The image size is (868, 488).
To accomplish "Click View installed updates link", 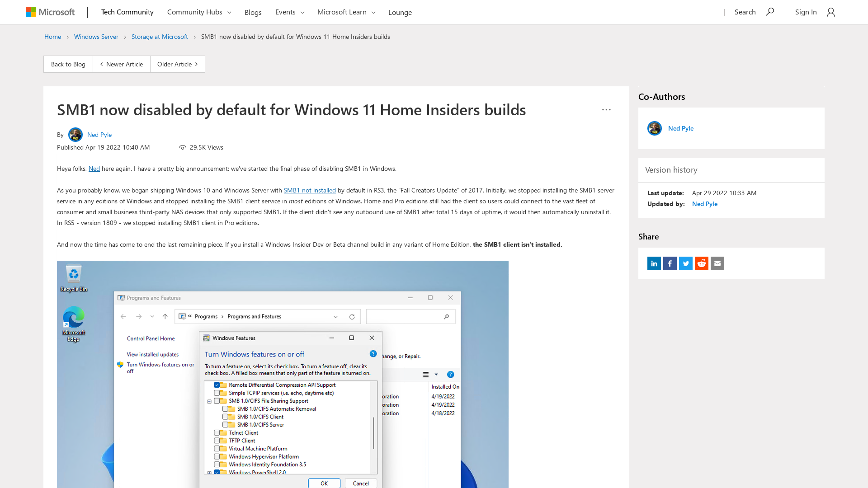I will pos(153,355).
